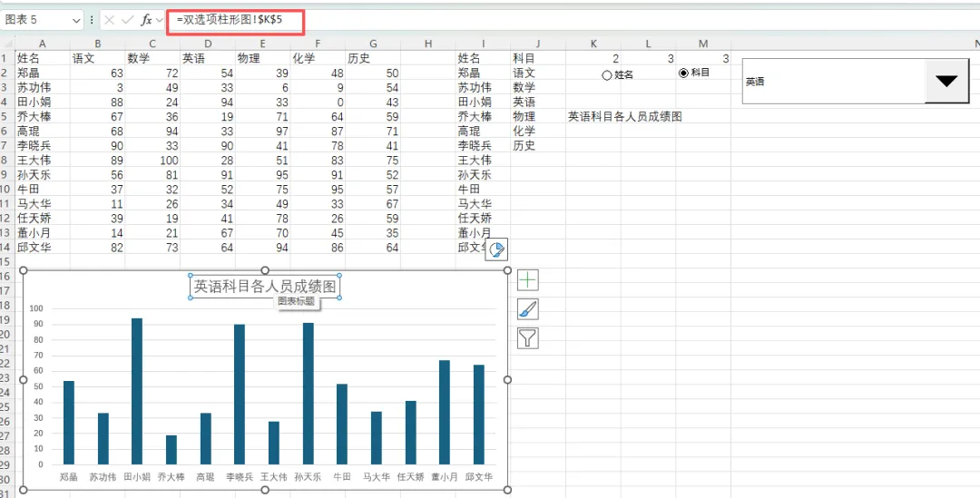Click the 历史 header cell in G1

(x=373, y=58)
